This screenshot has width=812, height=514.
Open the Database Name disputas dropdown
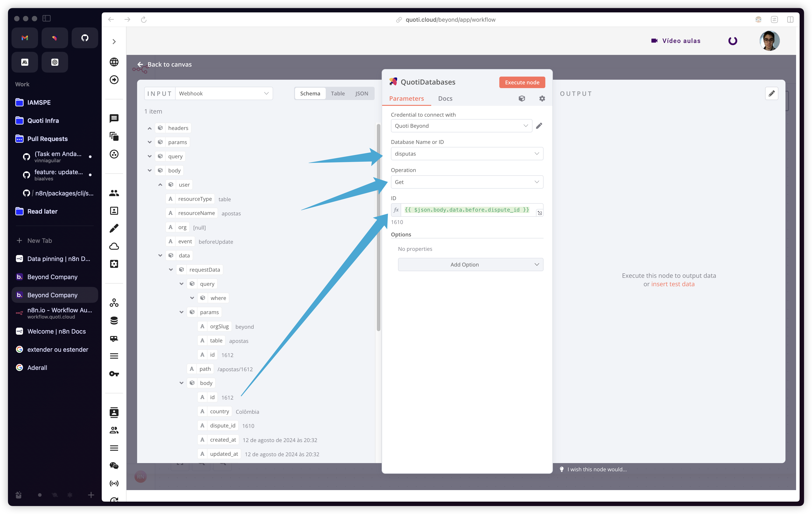point(467,154)
